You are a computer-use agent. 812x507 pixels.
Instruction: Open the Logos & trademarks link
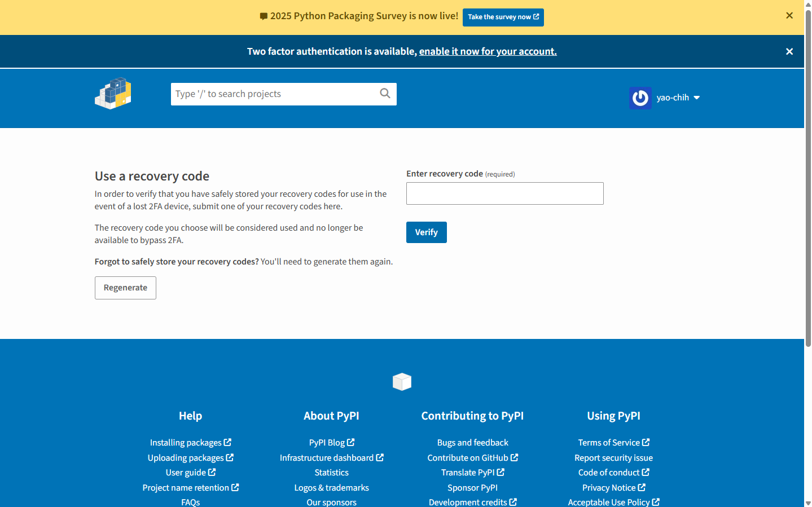click(332, 488)
